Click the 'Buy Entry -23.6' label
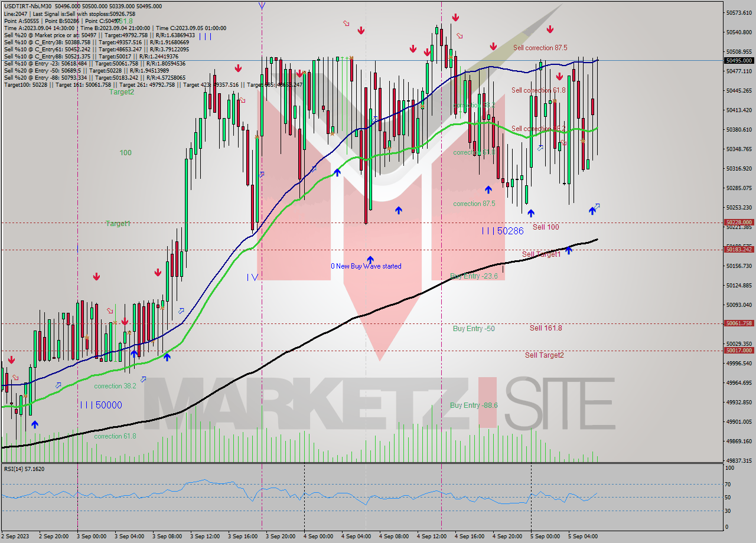Image resolution: width=756 pixels, height=543 pixels. pos(474,276)
